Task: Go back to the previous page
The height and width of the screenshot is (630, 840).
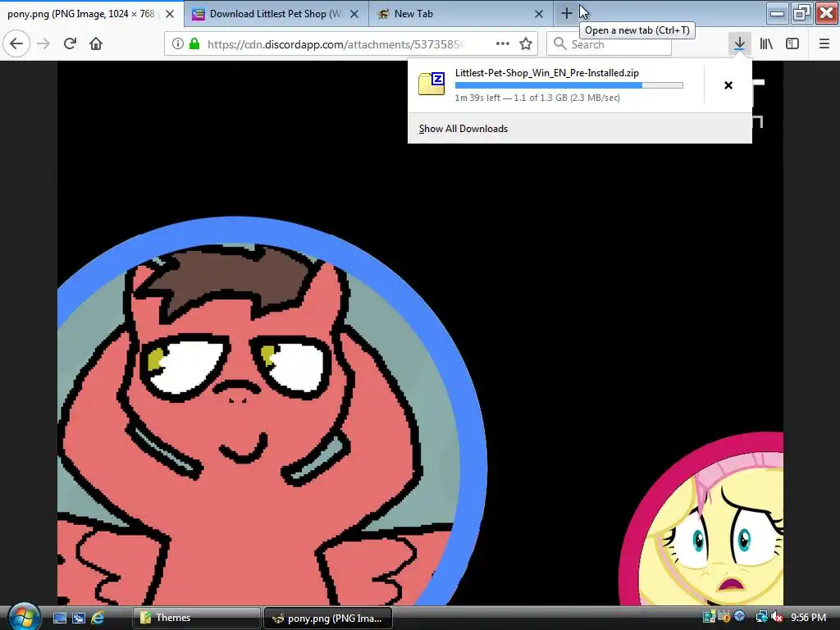Action: pos(16,43)
